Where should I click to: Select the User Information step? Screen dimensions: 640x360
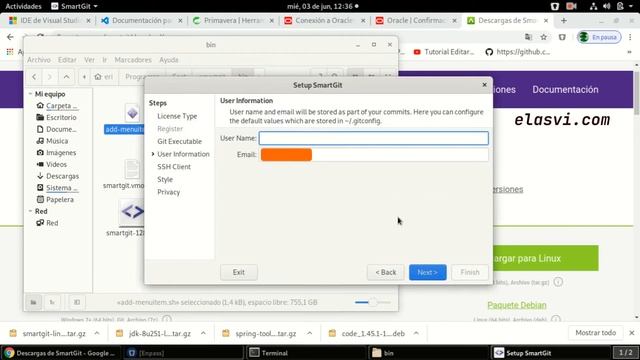(x=183, y=154)
